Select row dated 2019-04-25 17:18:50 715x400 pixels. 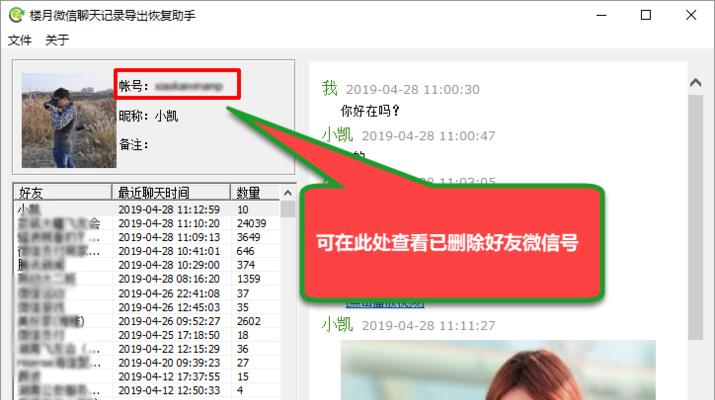pyautogui.click(x=147, y=335)
